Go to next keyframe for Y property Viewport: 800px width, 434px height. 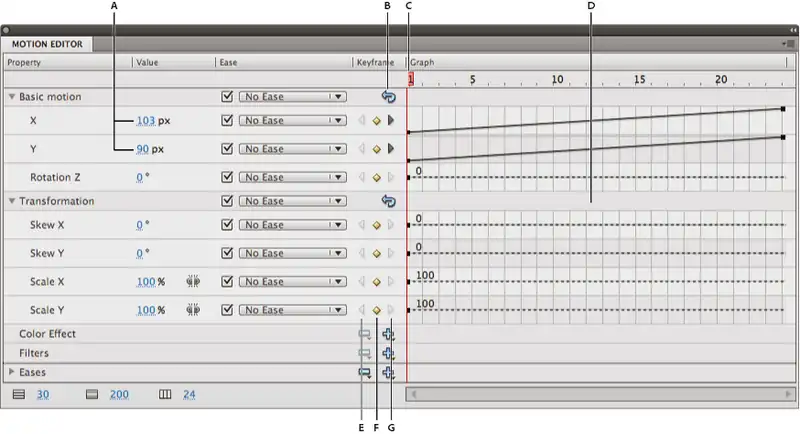(x=391, y=149)
